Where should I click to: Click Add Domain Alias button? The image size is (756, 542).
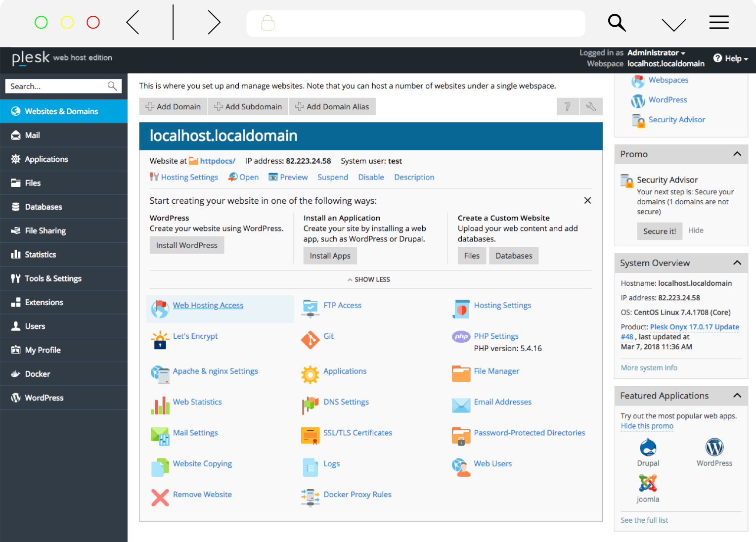tap(332, 106)
